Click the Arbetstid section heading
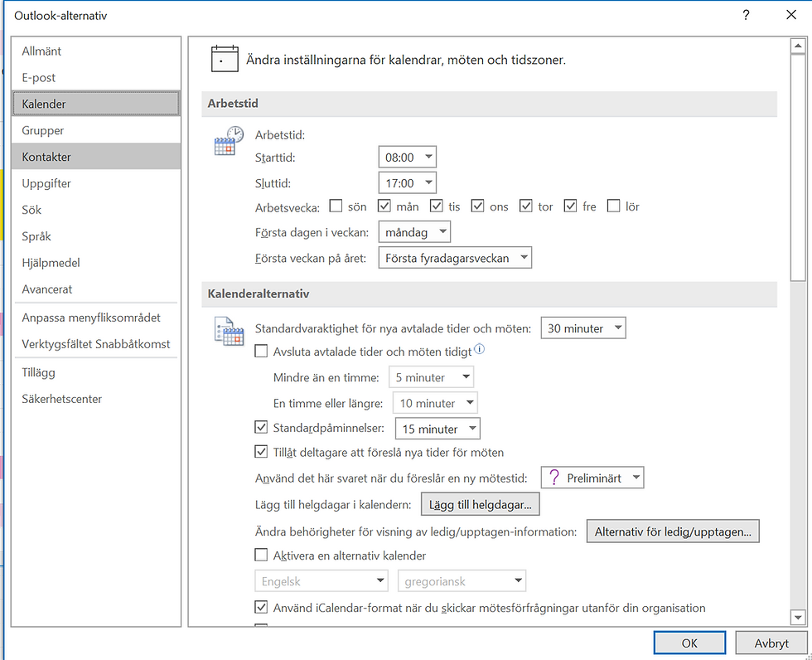The image size is (812, 660). tap(233, 103)
